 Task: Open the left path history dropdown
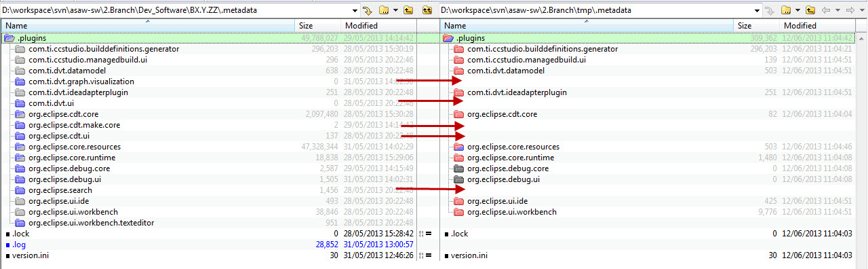pos(355,10)
